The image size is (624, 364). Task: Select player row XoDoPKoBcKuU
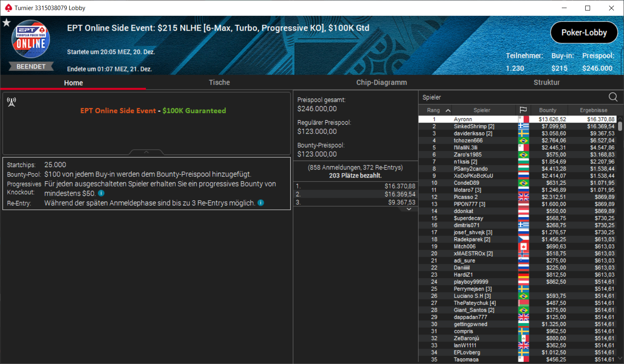tap(518, 176)
